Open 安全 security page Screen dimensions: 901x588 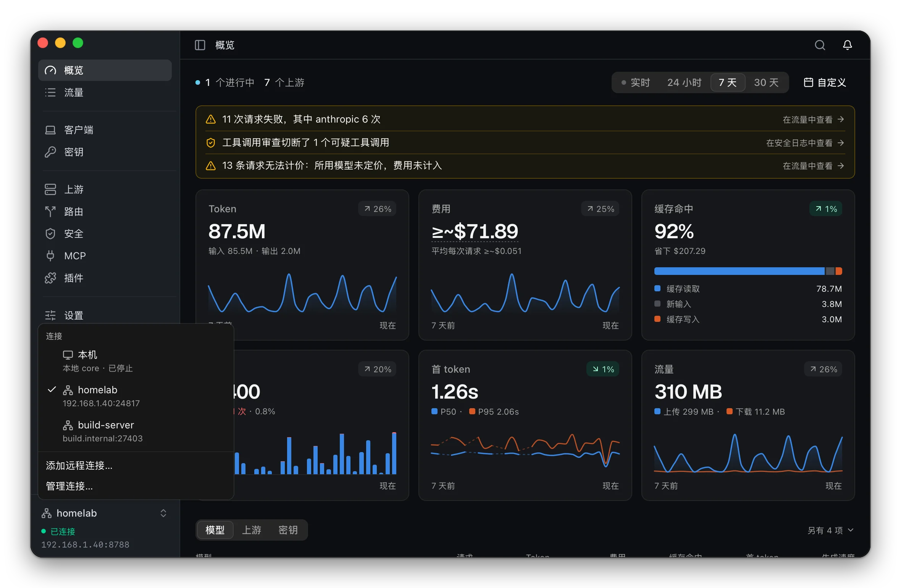click(105, 234)
